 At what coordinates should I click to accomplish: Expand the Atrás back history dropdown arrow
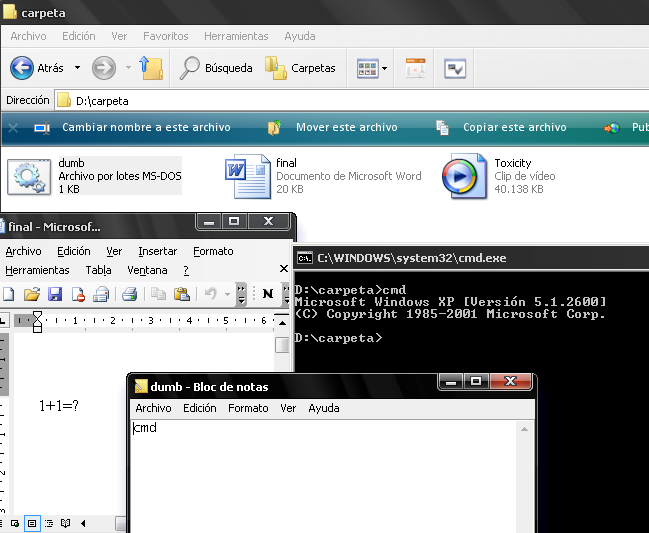click(x=75, y=68)
